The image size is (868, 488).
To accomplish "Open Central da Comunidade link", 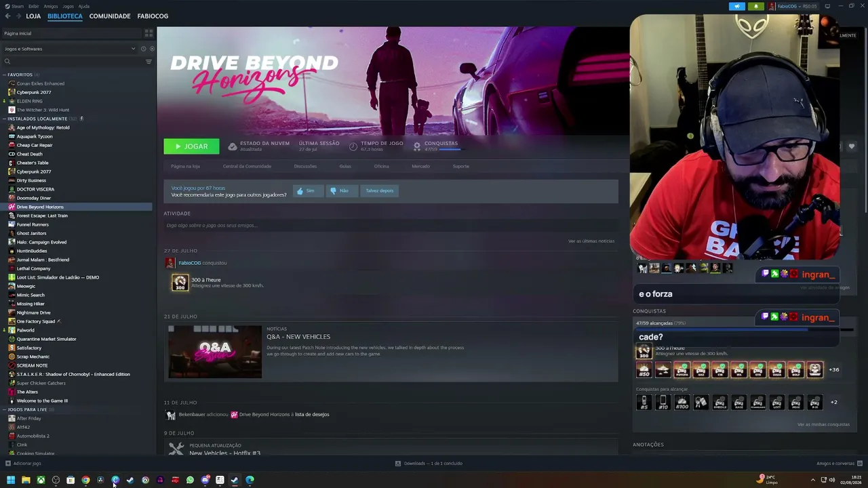I will point(247,166).
